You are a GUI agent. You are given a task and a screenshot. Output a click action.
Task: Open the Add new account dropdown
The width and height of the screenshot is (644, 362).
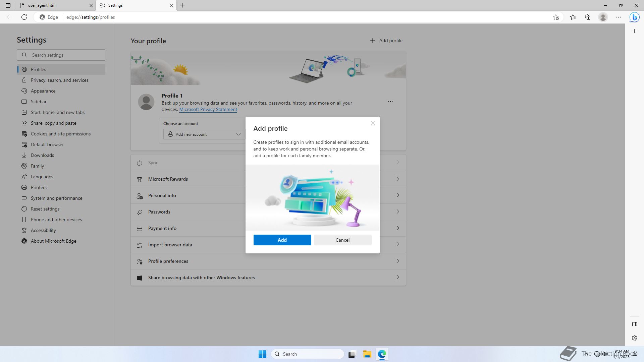pos(204,134)
